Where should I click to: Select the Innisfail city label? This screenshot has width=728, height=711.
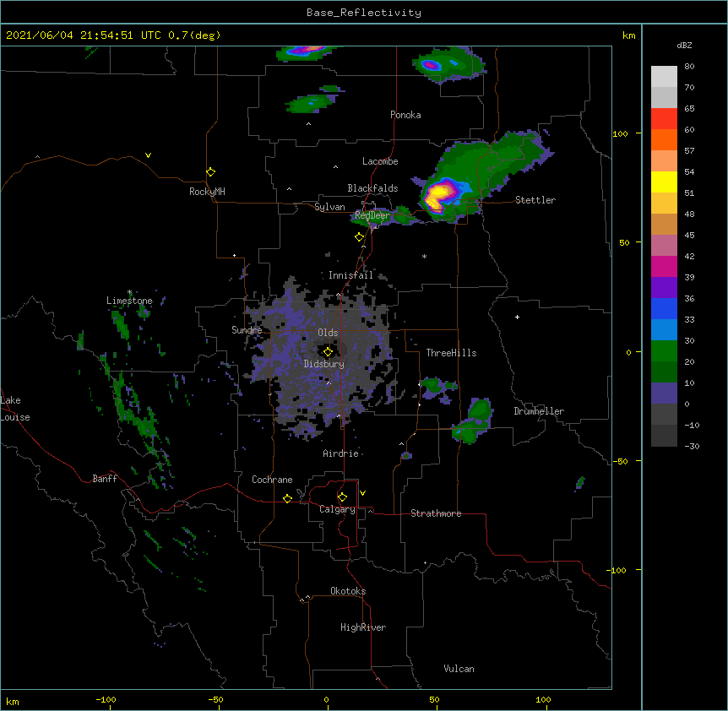pyautogui.click(x=350, y=275)
